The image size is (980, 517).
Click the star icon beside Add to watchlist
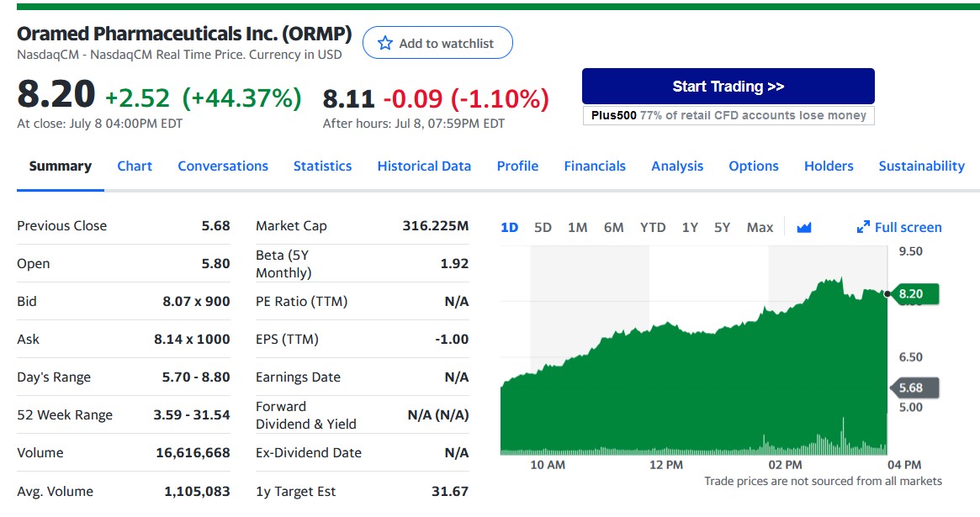pyautogui.click(x=385, y=43)
